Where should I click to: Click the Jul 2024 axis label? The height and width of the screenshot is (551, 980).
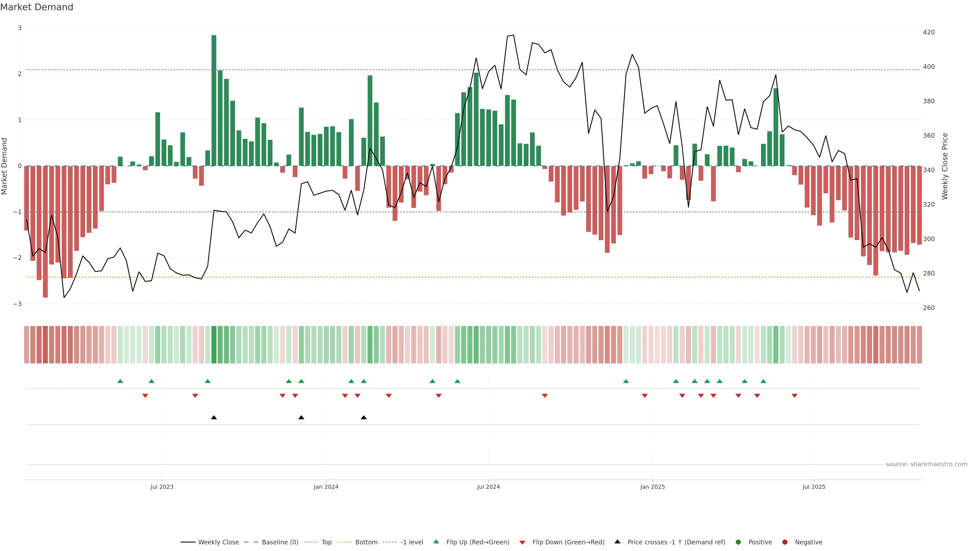coord(488,487)
